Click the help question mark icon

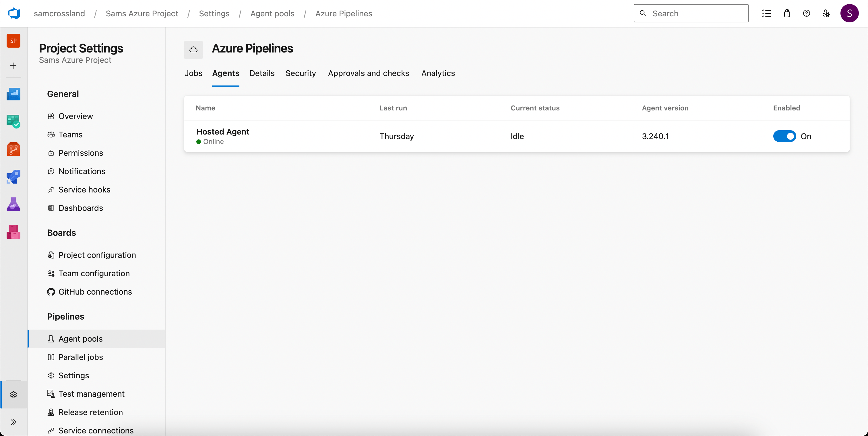tap(806, 13)
